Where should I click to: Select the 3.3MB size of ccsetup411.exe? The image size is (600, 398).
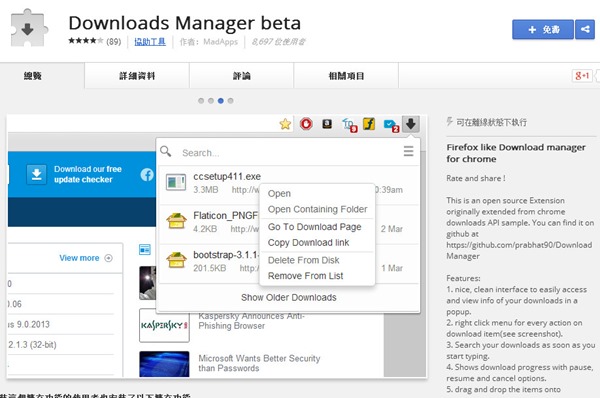[x=205, y=190]
